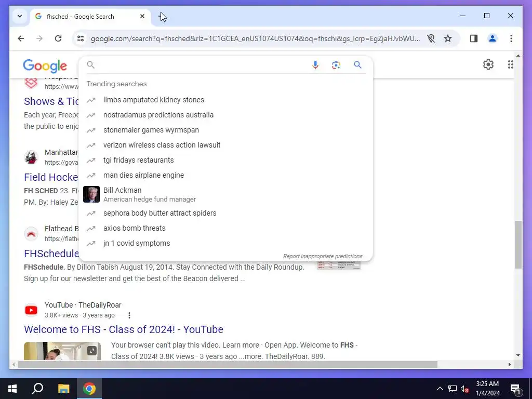This screenshot has height=399, width=532.
Task: Open the 'Field Hocke…' result link
Action: point(51,177)
